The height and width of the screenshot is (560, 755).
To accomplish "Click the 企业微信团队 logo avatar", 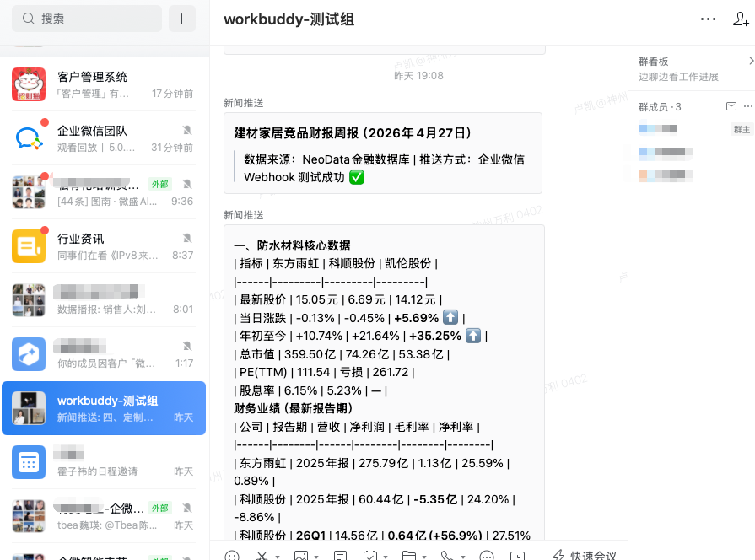I will 29,138.
